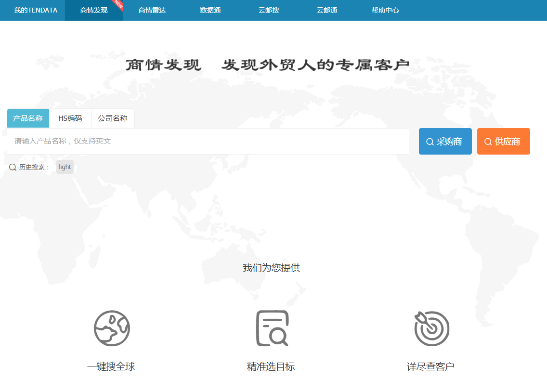Viewport: 547px width, 392px height.
Task: Click the globe icon for 一键搜全球
Action: [x=112, y=328]
